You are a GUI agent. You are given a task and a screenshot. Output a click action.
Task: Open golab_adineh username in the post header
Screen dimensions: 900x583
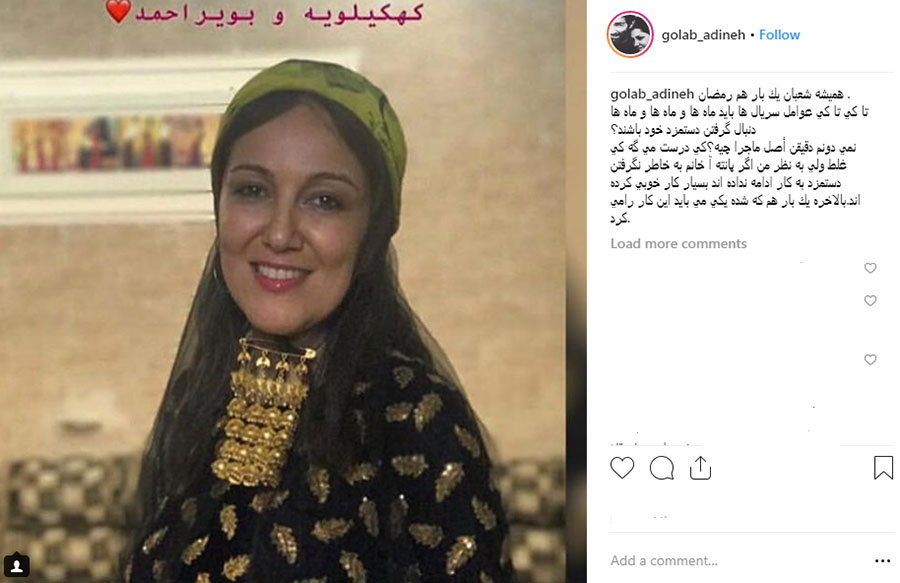pos(703,35)
